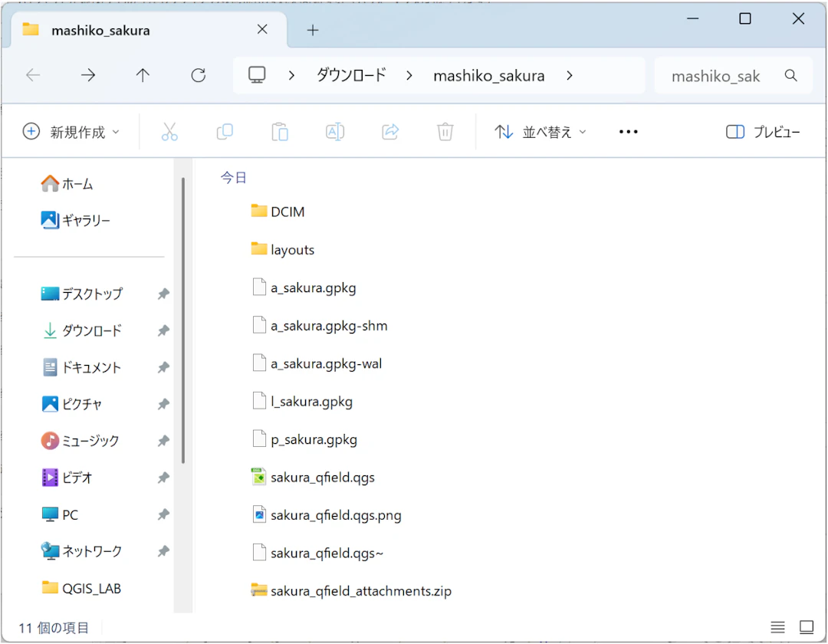
Task: Click the paste icon in the toolbar
Action: [x=280, y=131]
